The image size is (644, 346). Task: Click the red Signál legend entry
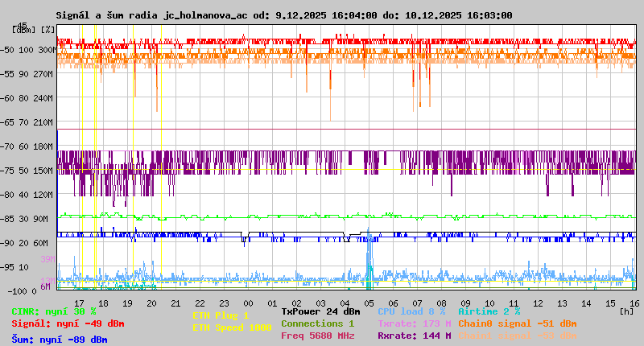pyautogui.click(x=68, y=323)
